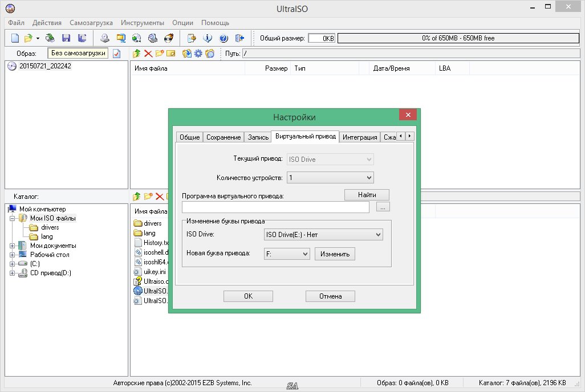Confirm settings with OK button
Image resolution: width=585 pixels, height=392 pixels.
[248, 296]
